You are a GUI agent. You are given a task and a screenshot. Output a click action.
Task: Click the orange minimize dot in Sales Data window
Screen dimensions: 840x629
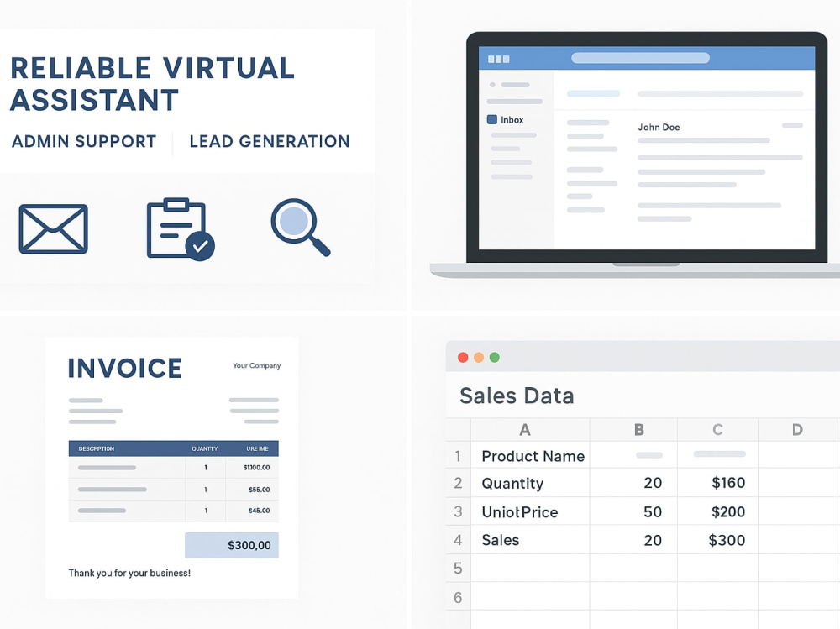coord(479,358)
